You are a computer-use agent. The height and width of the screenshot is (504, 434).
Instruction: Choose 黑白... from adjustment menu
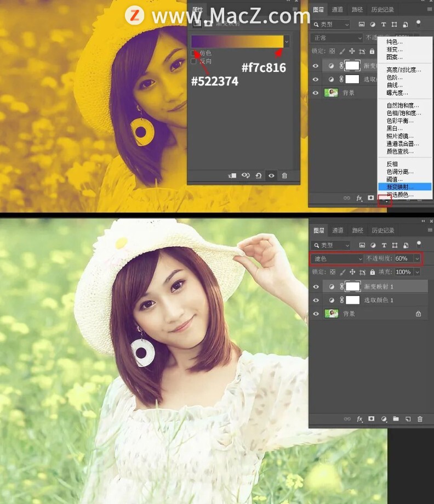405,128
